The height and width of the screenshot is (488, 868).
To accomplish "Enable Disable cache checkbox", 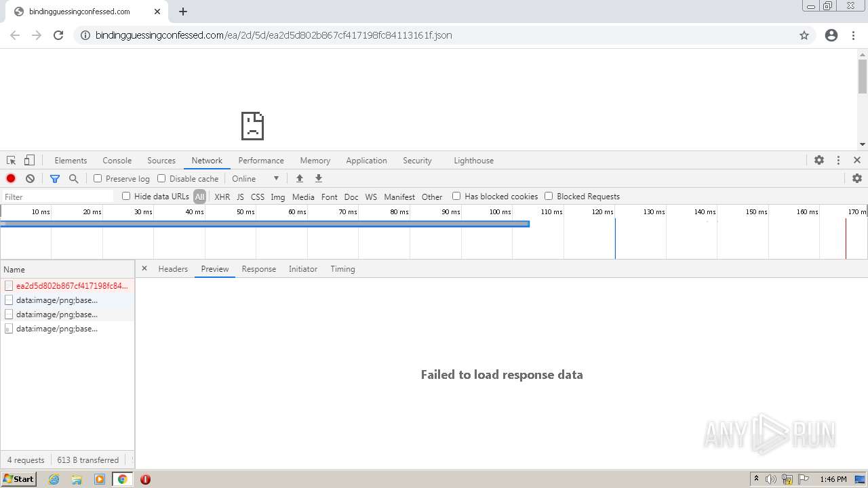I will 161,178.
